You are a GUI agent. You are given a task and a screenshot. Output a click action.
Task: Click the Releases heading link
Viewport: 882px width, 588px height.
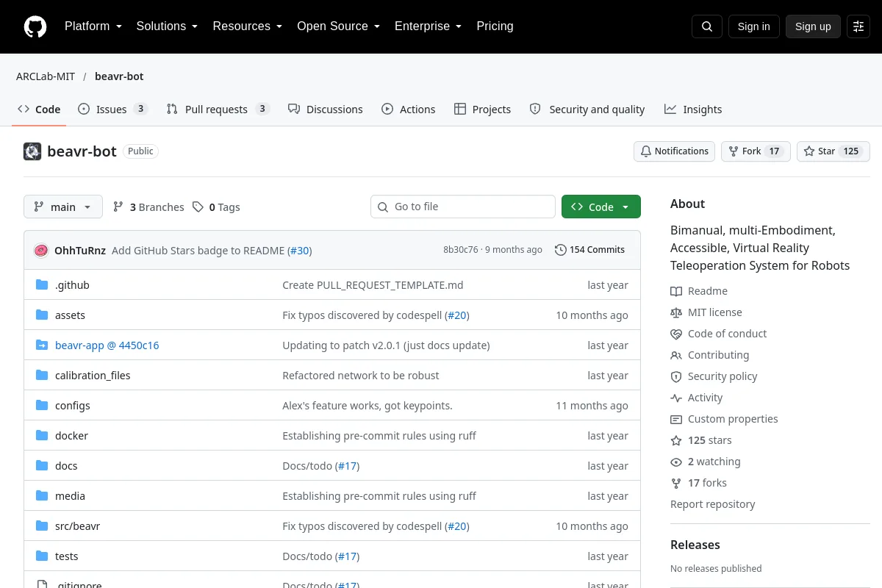(695, 545)
